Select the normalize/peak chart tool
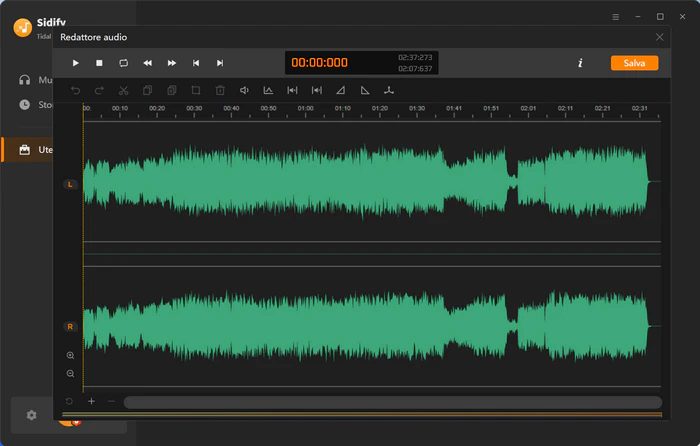 coord(268,91)
